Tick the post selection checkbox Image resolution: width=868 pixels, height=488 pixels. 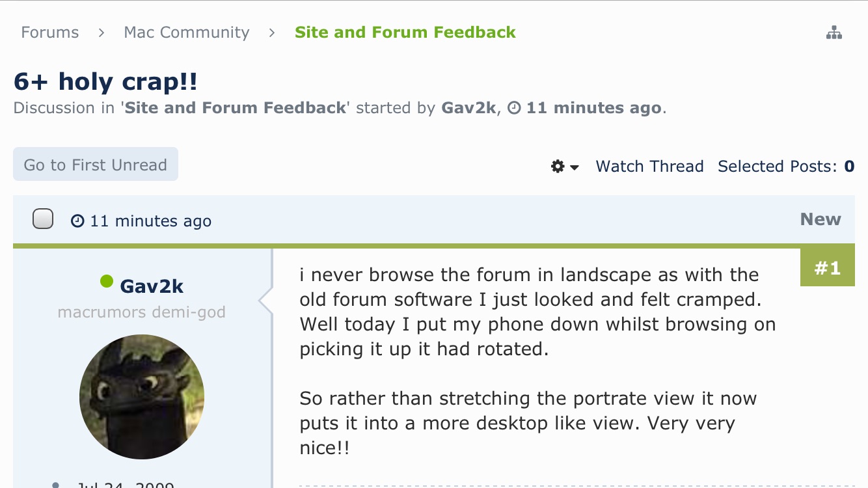[x=43, y=219]
